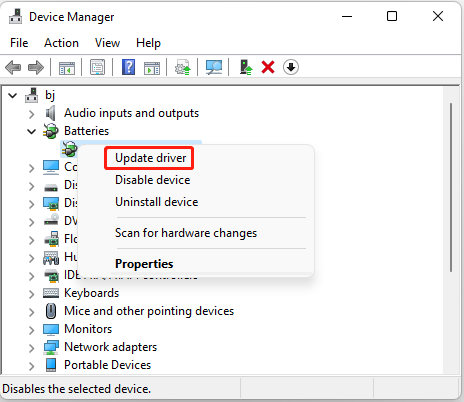This screenshot has height=402, width=464.
Task: Click Scan for hardware changes monitor icon
Action: [x=214, y=67]
